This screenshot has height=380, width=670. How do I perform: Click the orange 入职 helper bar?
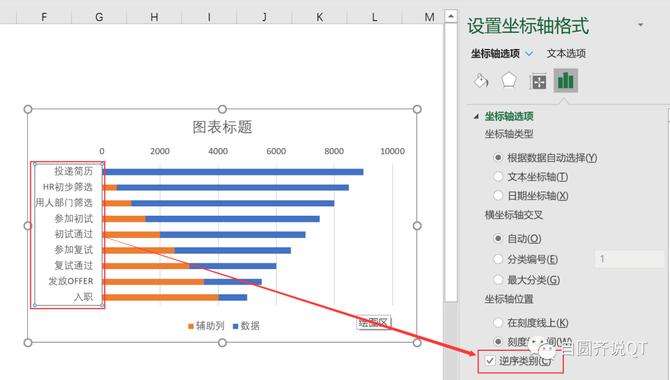(161, 297)
